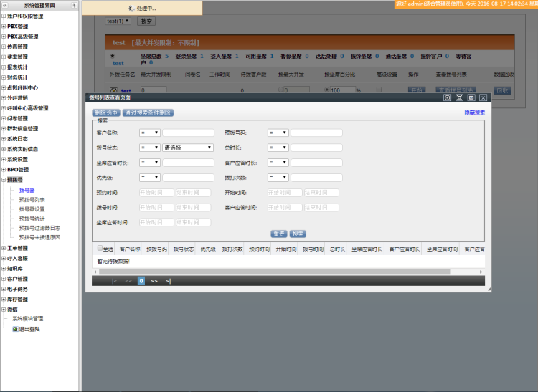The width and height of the screenshot is (538, 392).
Task: Expand the PBX管理 tree node
Action: 4,26
